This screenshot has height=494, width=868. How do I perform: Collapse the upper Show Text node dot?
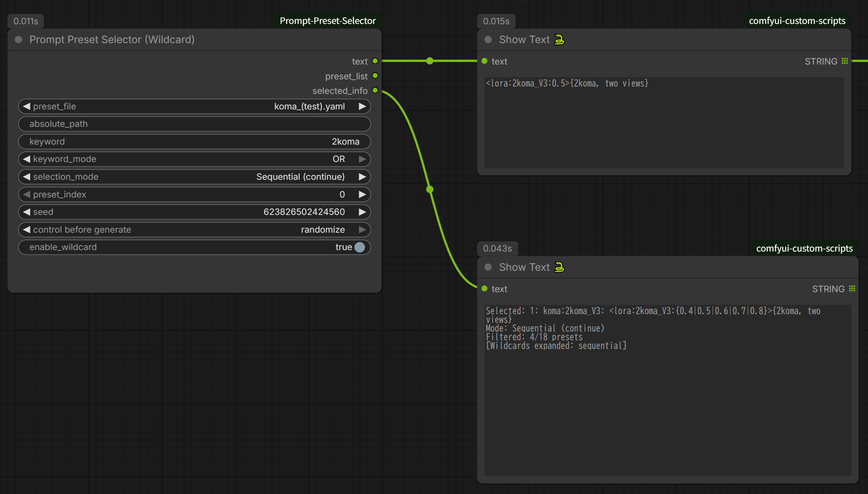point(488,40)
